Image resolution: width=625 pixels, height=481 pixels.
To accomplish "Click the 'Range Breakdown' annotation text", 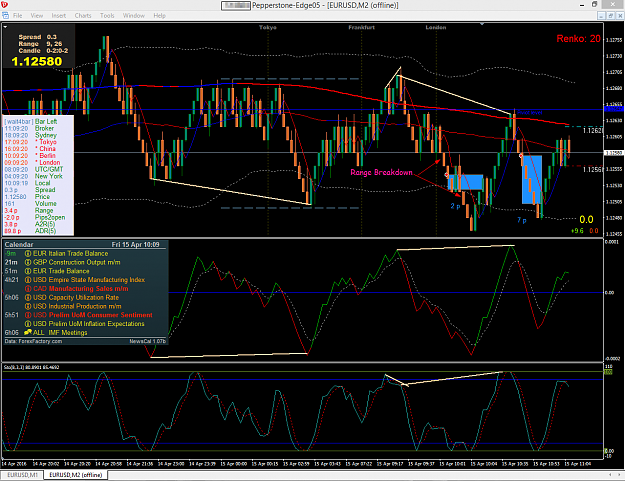I will (x=381, y=172).
